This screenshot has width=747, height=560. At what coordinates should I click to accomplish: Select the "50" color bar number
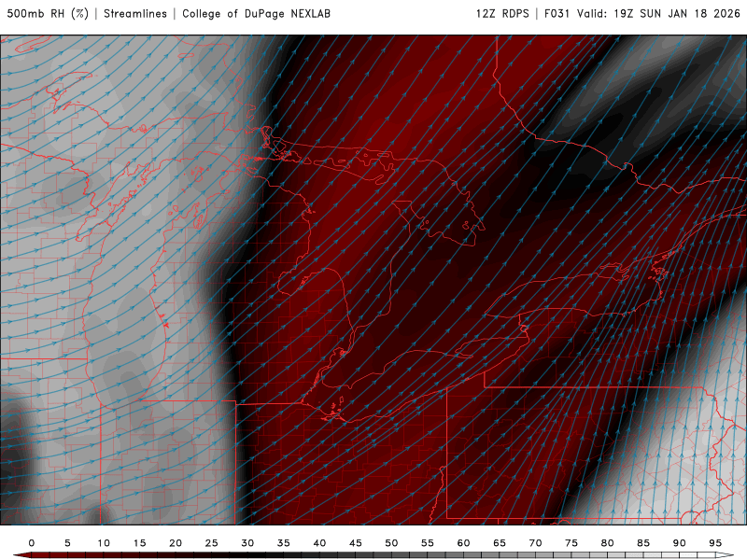tap(391, 543)
